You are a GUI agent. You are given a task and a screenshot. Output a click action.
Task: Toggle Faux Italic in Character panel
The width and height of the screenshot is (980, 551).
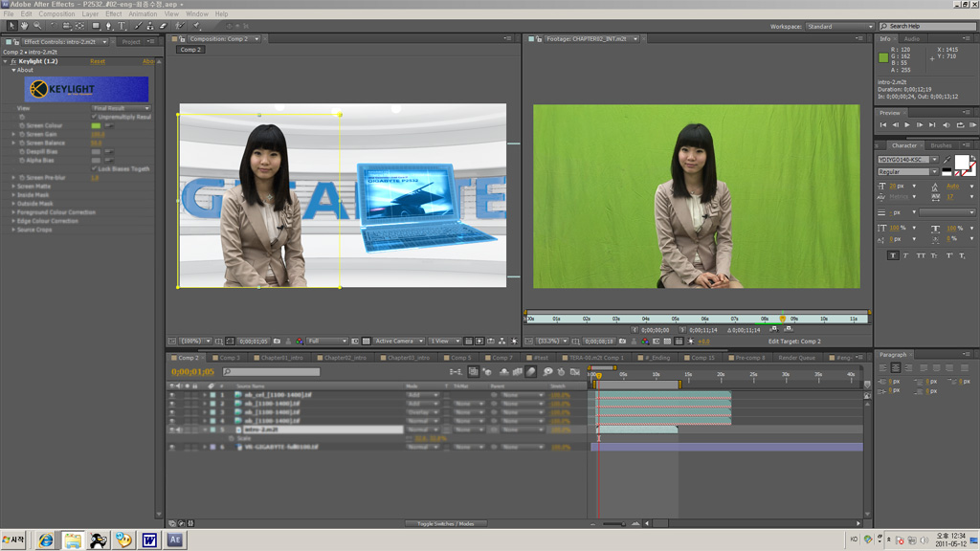tap(906, 255)
